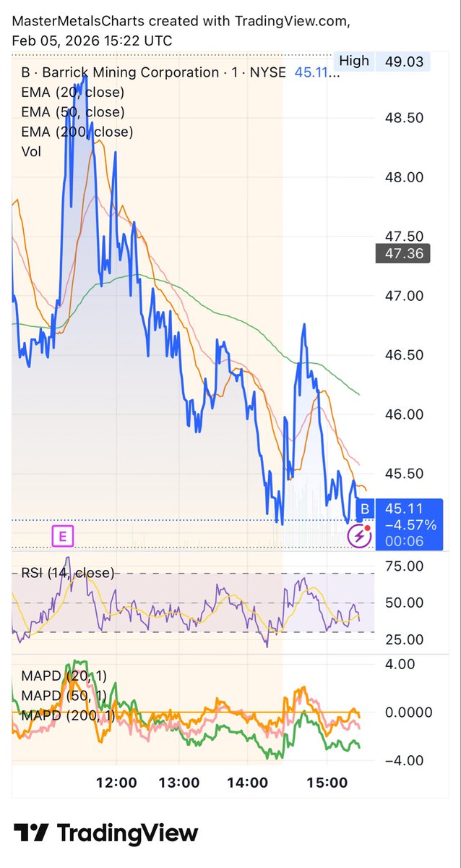Click the current price 45.11 label
Screen dimensions: 461x868
point(405,509)
